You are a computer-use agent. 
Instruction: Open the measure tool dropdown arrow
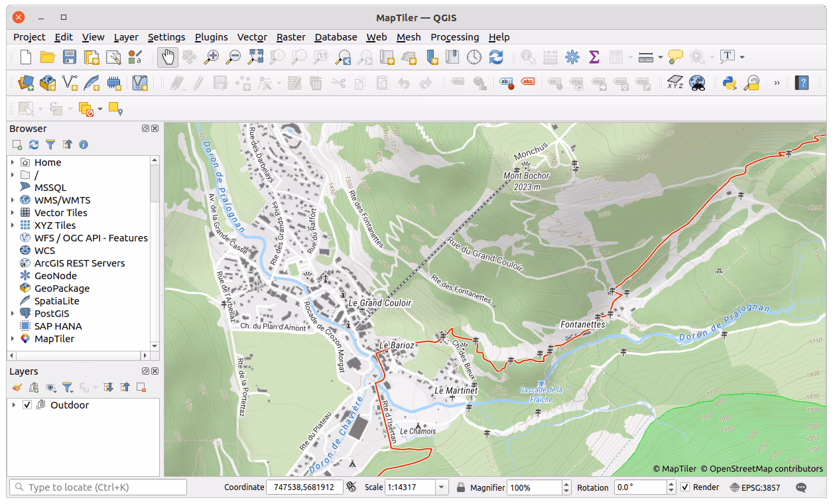click(661, 58)
